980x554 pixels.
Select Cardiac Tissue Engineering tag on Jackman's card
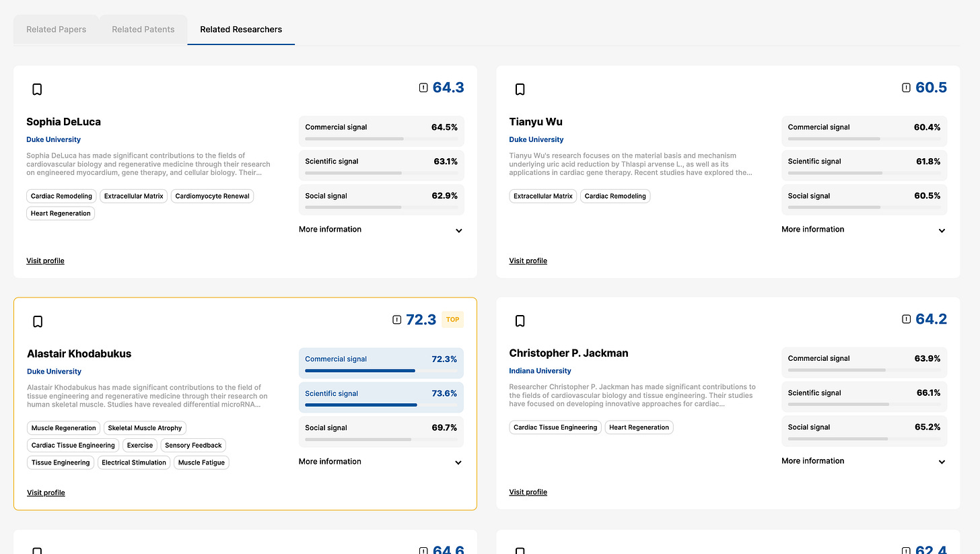tap(555, 427)
